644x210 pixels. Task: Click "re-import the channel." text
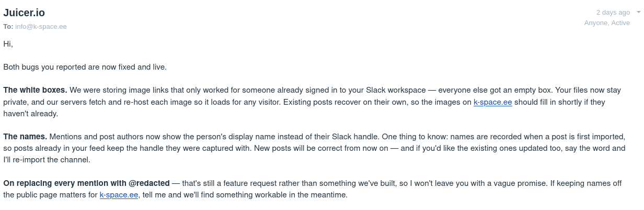pyautogui.click(x=52, y=160)
